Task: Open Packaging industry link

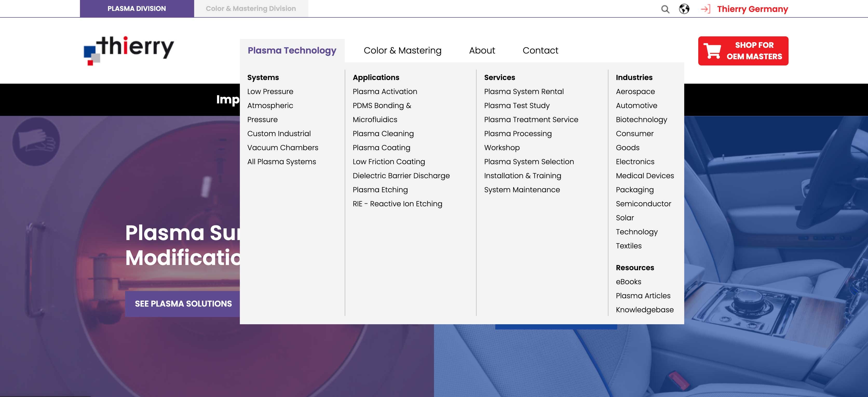Action: tap(634, 190)
